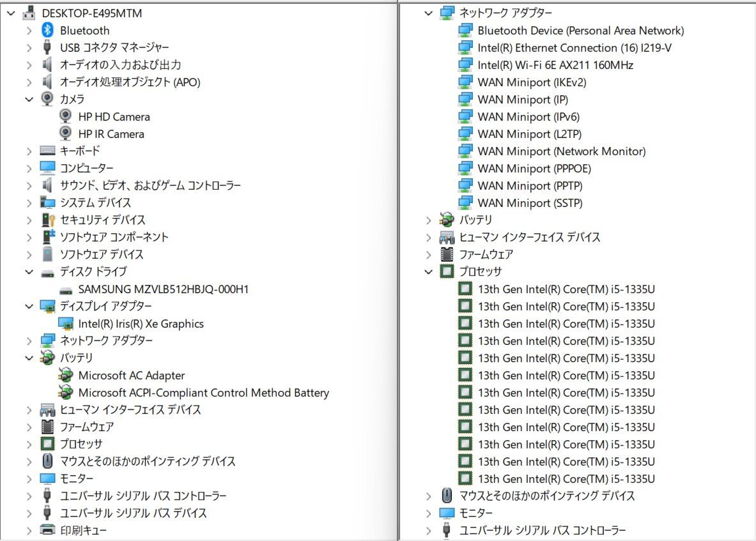The image size is (756, 541).
Task: Expand the right pane ファームウェア category
Action: [x=428, y=254]
